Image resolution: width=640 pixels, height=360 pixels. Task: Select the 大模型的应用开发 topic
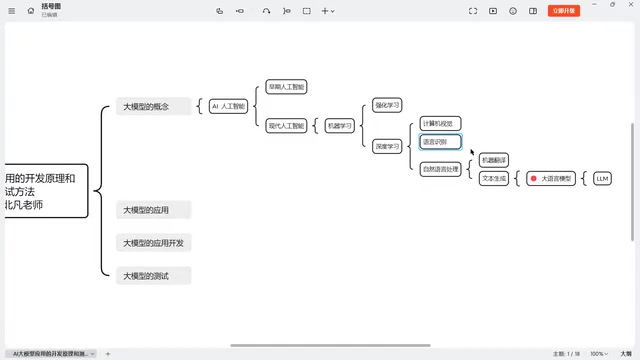pos(153,243)
